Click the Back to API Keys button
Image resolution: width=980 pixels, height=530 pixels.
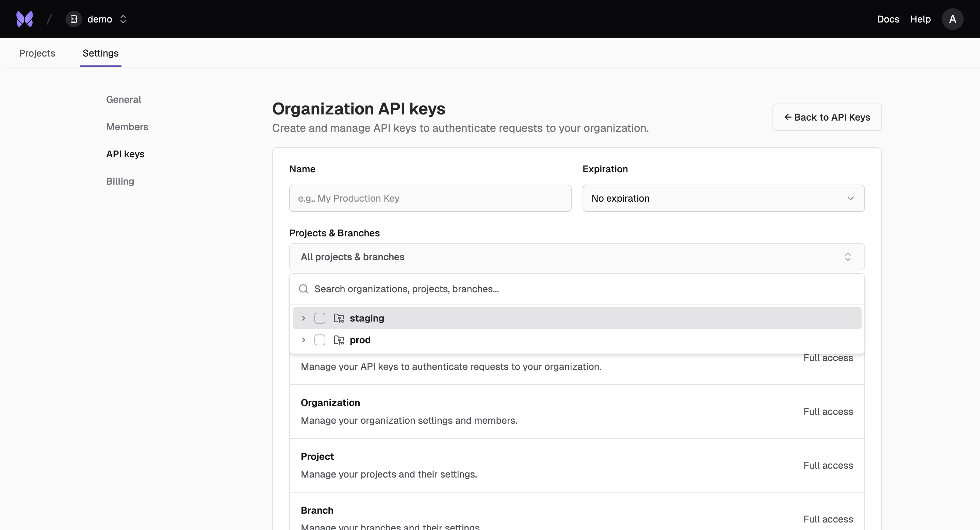pos(827,117)
